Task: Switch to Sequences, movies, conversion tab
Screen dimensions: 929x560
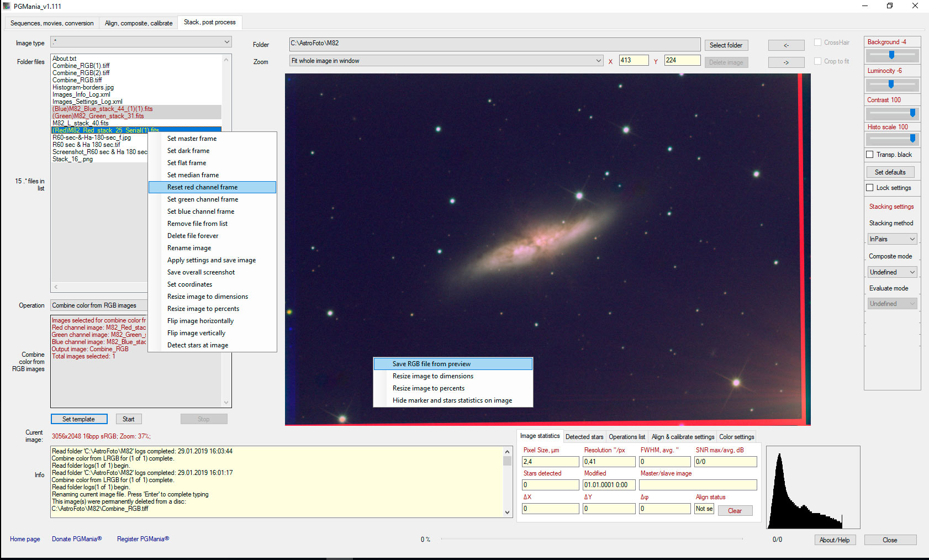Action: [x=52, y=23]
